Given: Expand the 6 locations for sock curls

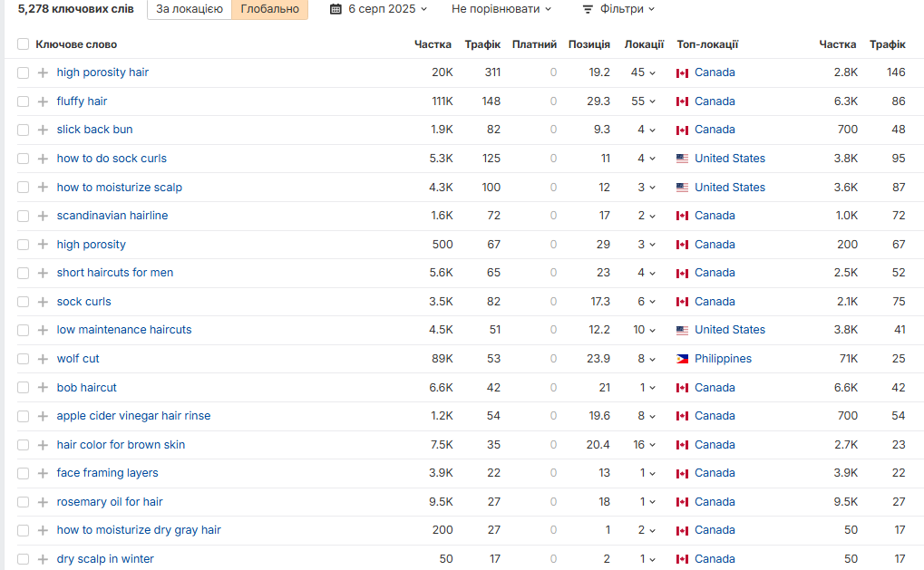Looking at the screenshot, I should (x=647, y=302).
